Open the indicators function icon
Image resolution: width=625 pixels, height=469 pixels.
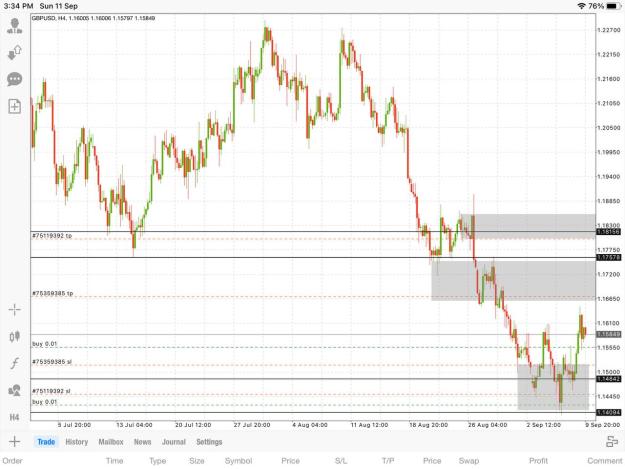point(15,363)
